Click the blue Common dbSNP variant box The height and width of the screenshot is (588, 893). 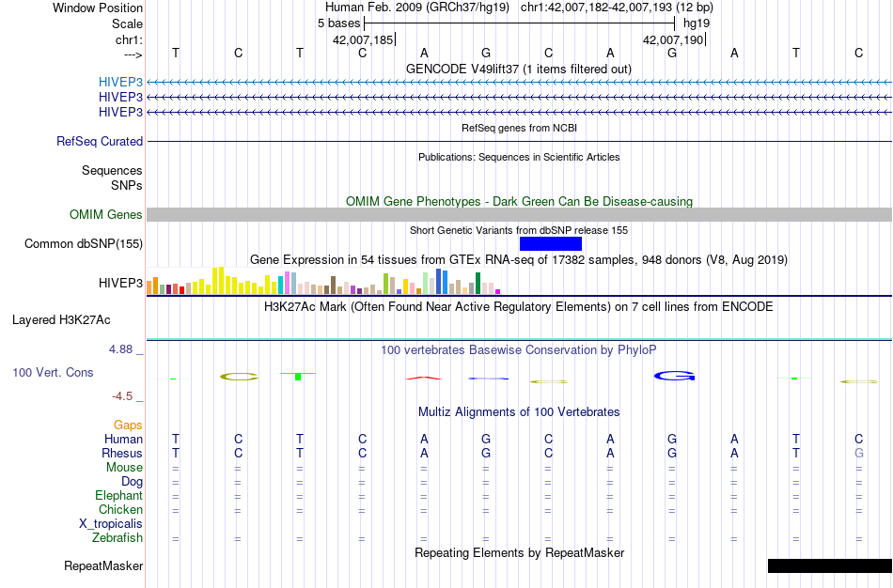pos(551,243)
